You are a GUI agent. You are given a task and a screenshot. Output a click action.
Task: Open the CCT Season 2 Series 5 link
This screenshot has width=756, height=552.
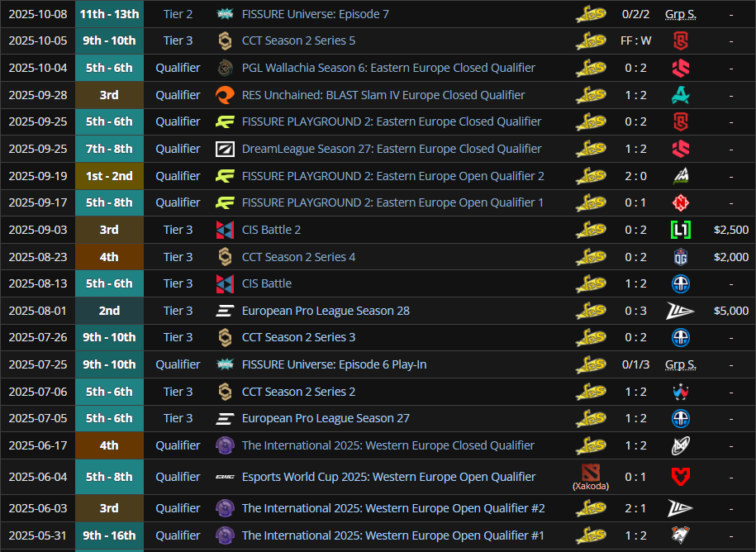click(x=298, y=40)
